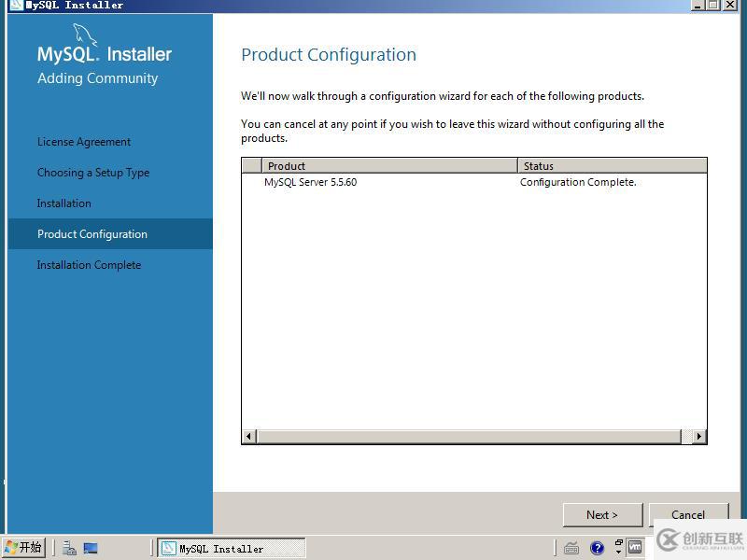
Task: Select MySQL Installer taskbar item
Action: coord(232,549)
